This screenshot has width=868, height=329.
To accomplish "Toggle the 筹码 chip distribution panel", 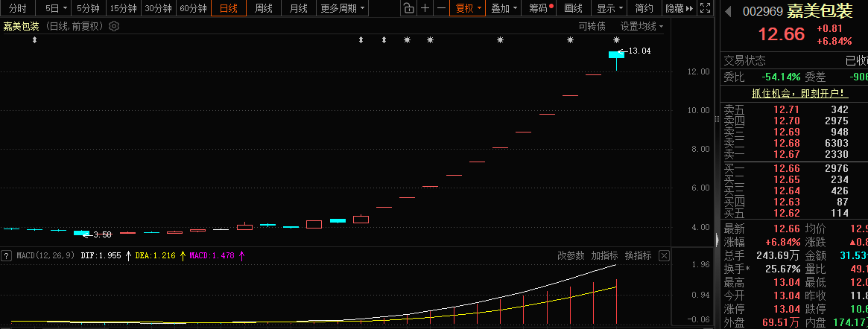I will point(541,9).
